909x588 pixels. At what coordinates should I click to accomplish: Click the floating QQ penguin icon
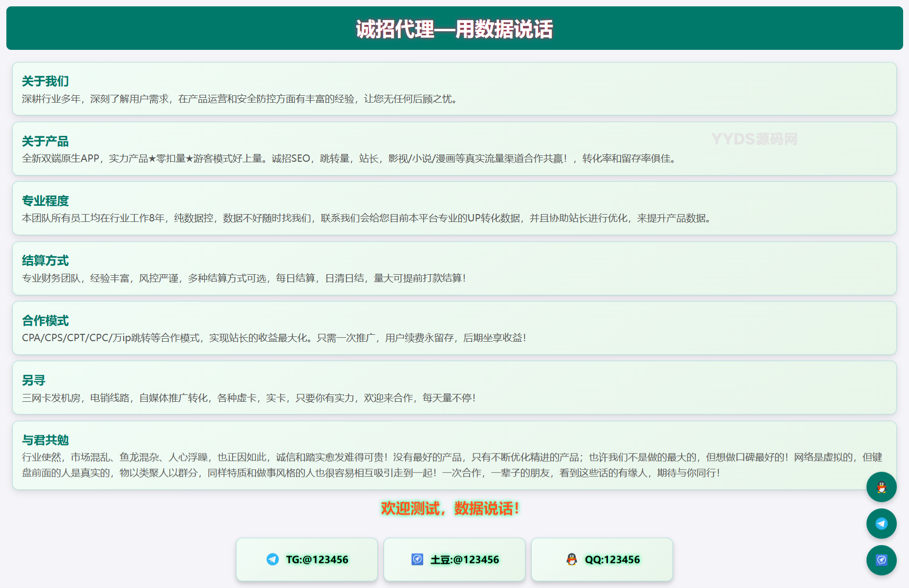point(881,487)
